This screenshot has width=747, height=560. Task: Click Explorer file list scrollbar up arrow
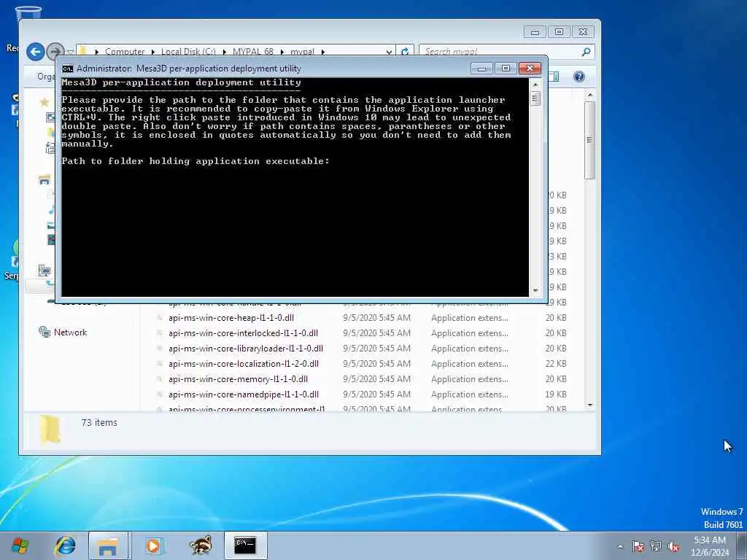coord(589,96)
